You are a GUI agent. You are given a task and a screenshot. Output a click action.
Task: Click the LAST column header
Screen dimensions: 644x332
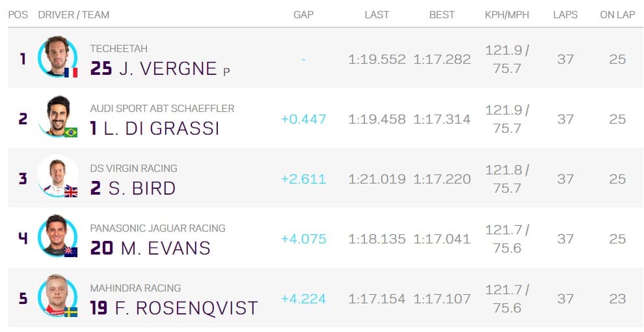tap(377, 14)
